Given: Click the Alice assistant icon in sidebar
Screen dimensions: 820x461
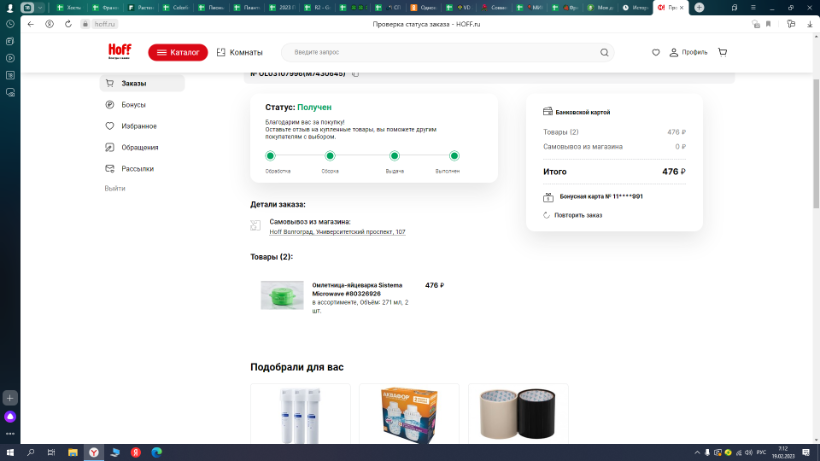Looking at the screenshot, I should click(10, 417).
